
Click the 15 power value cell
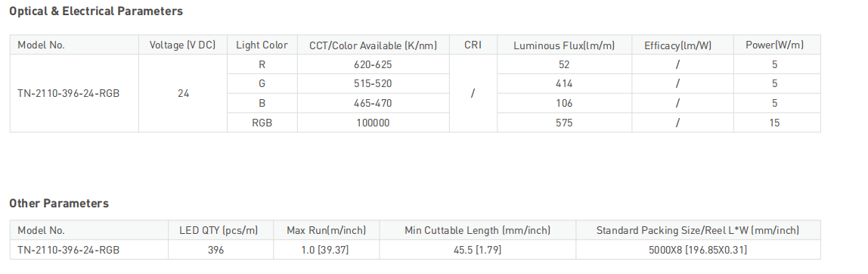pyautogui.click(x=774, y=123)
